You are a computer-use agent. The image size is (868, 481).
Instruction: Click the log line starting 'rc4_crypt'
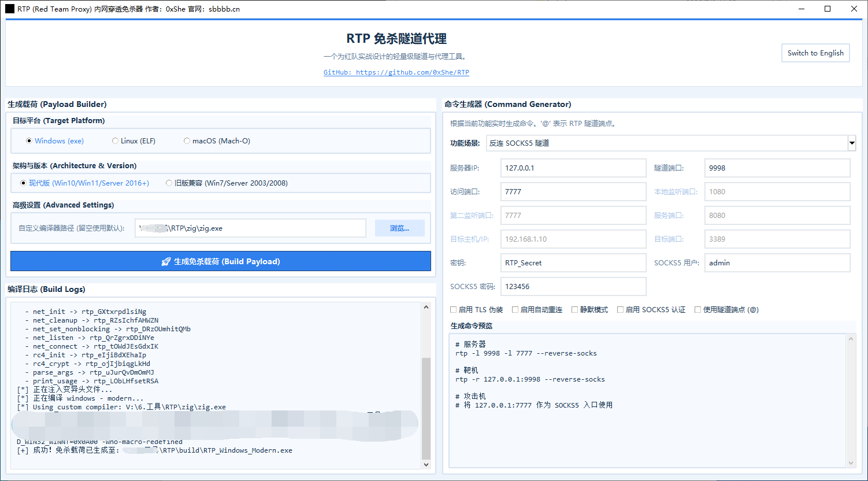(87, 364)
